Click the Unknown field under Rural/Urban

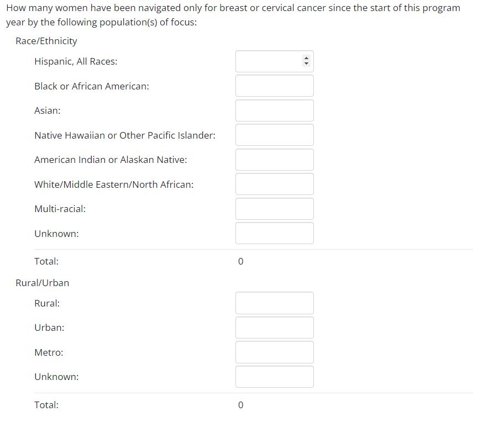click(274, 377)
